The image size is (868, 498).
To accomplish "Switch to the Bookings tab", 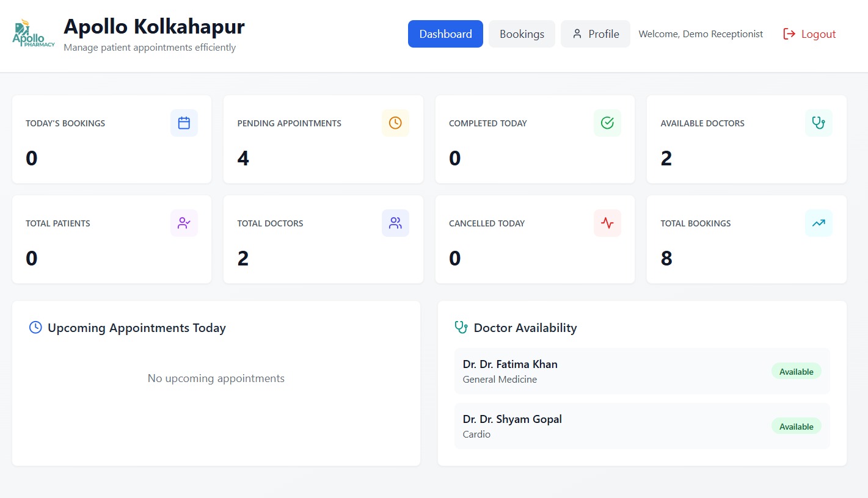I will [x=522, y=34].
